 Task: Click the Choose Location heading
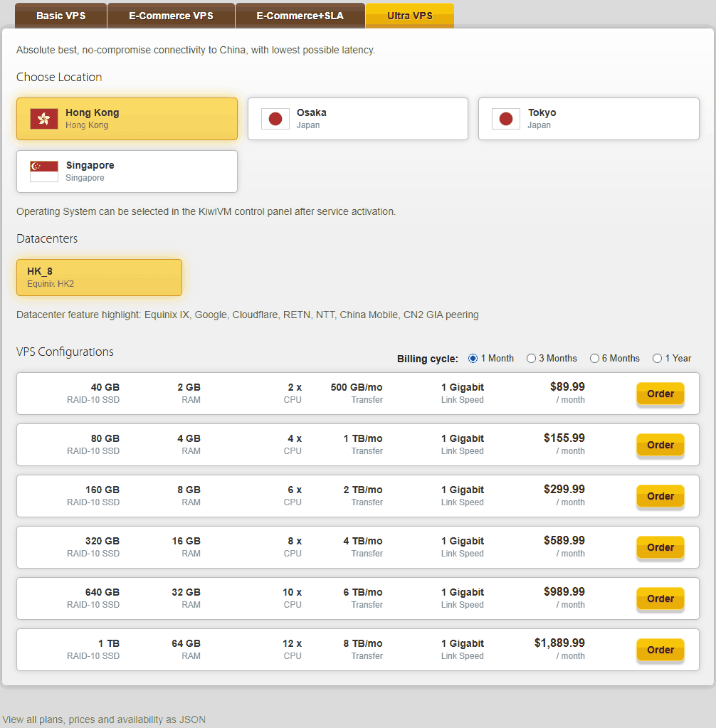tap(59, 77)
